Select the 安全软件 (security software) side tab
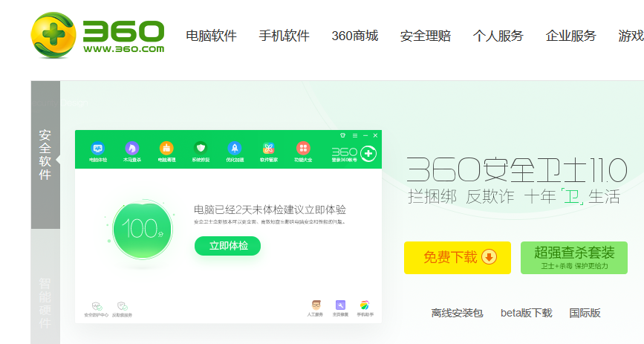644x344 pixels. [x=45, y=155]
